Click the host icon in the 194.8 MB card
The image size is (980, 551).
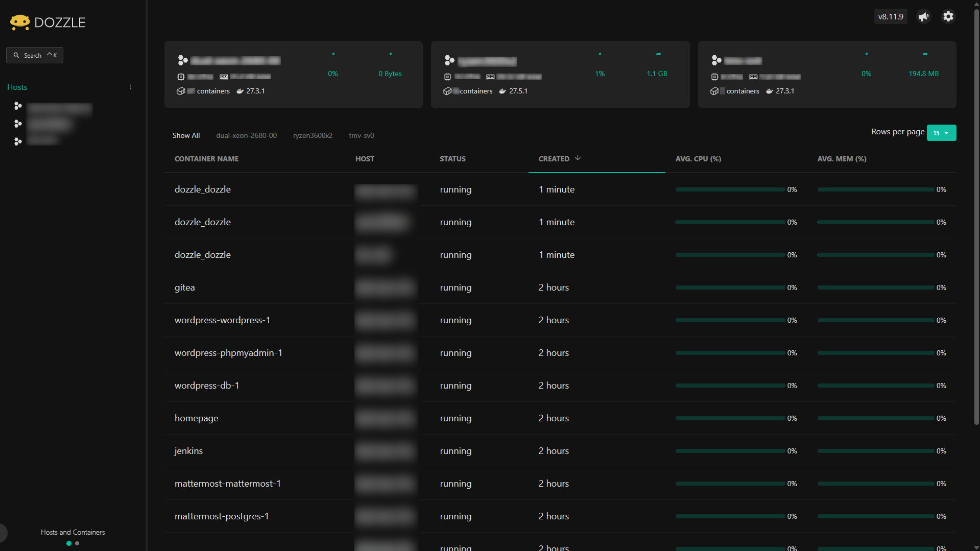pos(716,60)
